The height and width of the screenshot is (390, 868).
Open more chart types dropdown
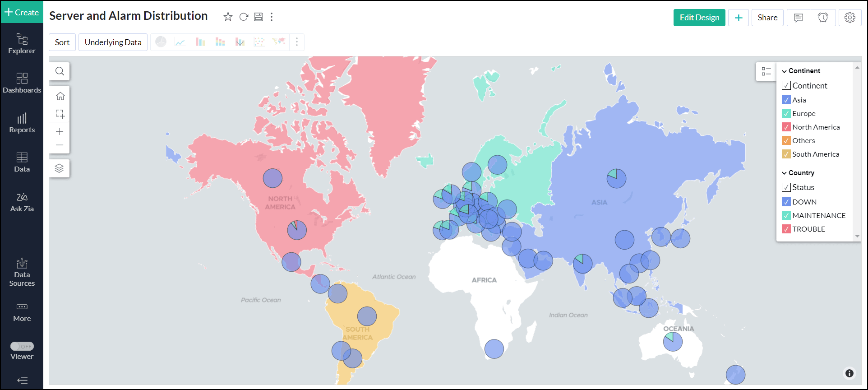[x=296, y=42]
